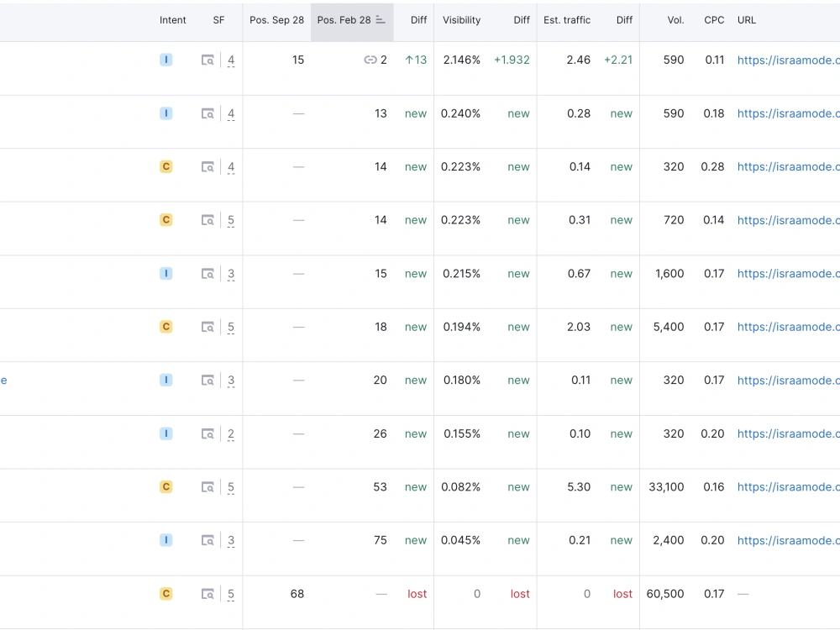Open israamode URL in position 20 row
The width and height of the screenshot is (840, 630).
click(789, 381)
